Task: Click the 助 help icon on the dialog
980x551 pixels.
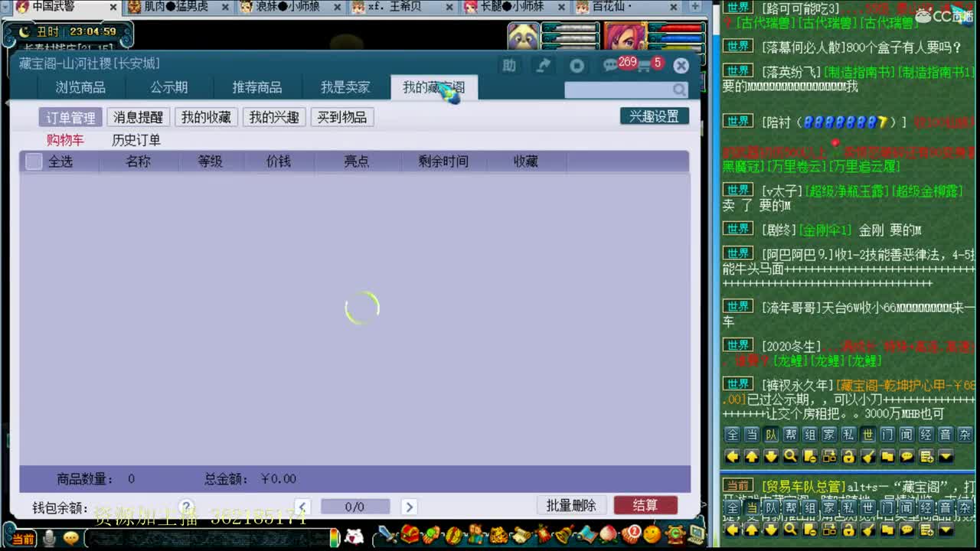Action: point(509,65)
